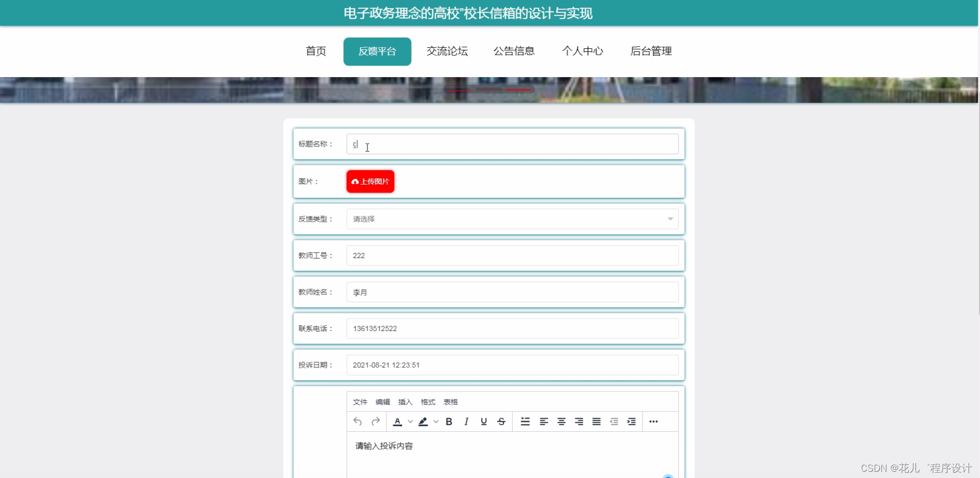Select the text color swatch A icon

tap(398, 421)
